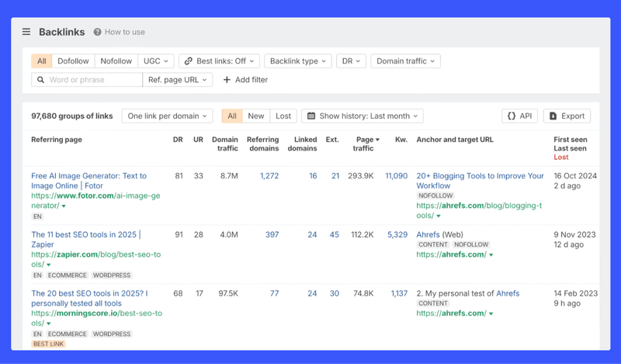
Task: Click referring domains value 397
Action: [272, 234]
